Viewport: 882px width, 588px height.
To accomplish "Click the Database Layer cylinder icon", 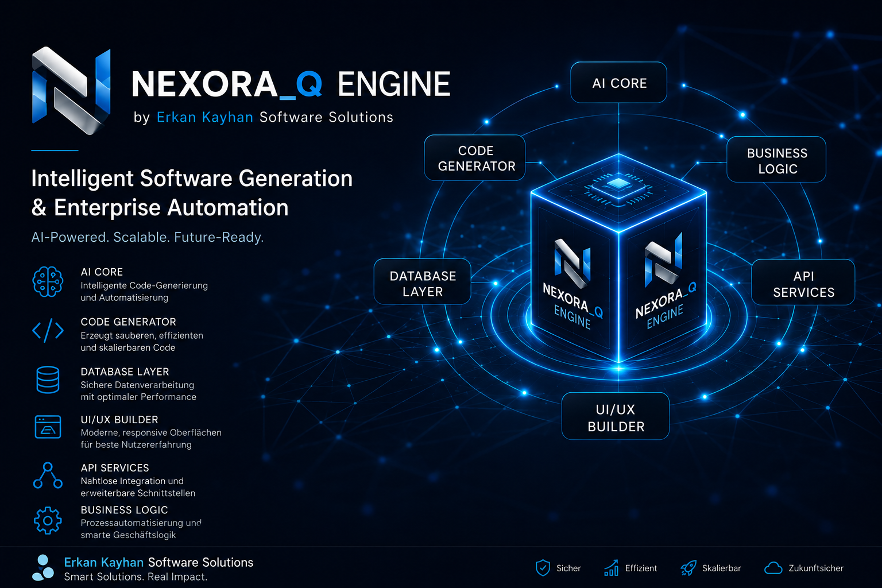I will click(x=48, y=380).
